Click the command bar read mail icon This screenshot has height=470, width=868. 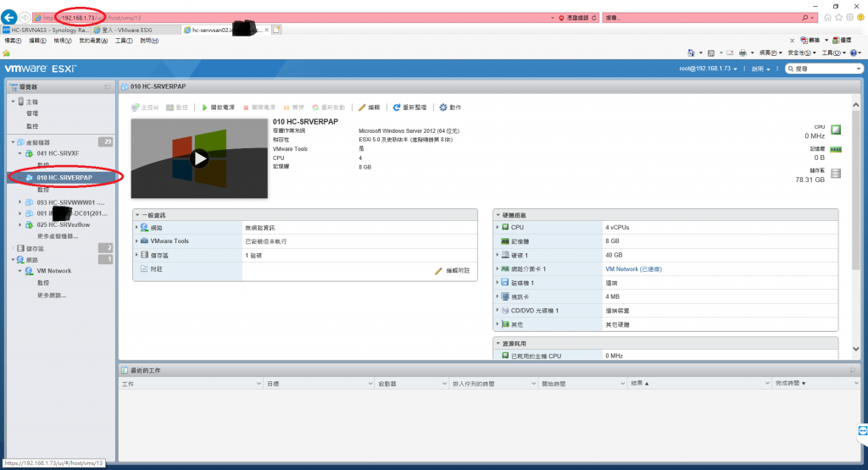point(730,53)
